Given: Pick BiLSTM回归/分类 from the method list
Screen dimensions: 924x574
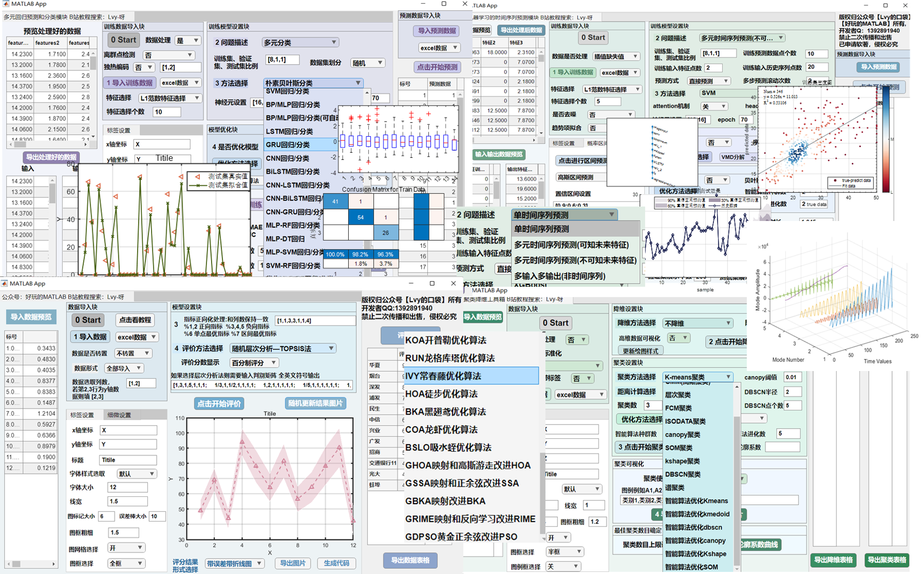Looking at the screenshot, I should (292, 171).
